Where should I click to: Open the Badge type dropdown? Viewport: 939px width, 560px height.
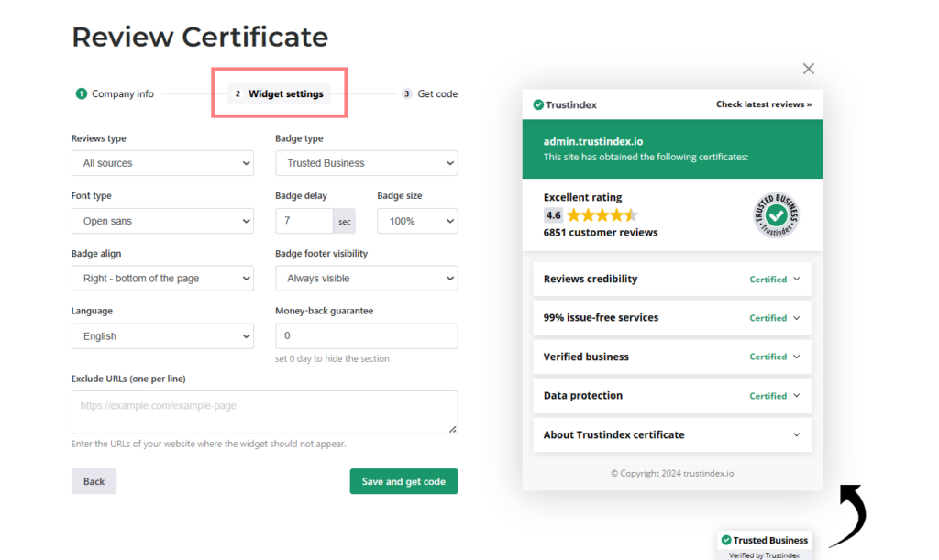(366, 163)
